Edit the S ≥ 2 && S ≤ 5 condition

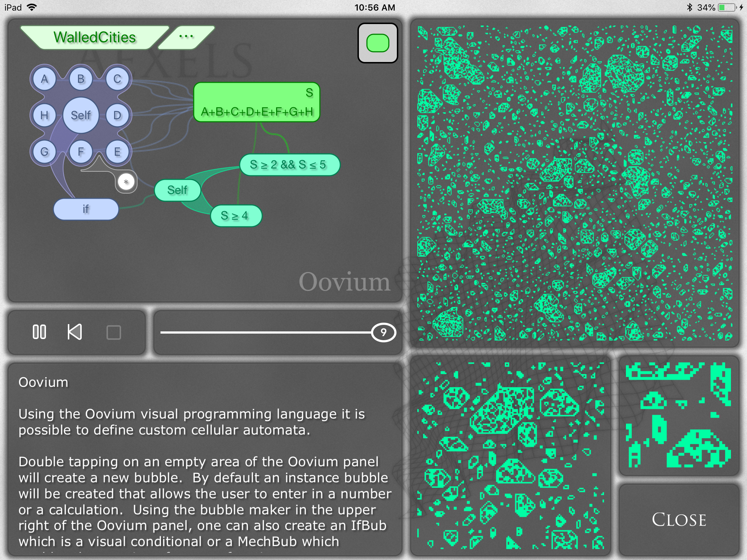click(290, 165)
